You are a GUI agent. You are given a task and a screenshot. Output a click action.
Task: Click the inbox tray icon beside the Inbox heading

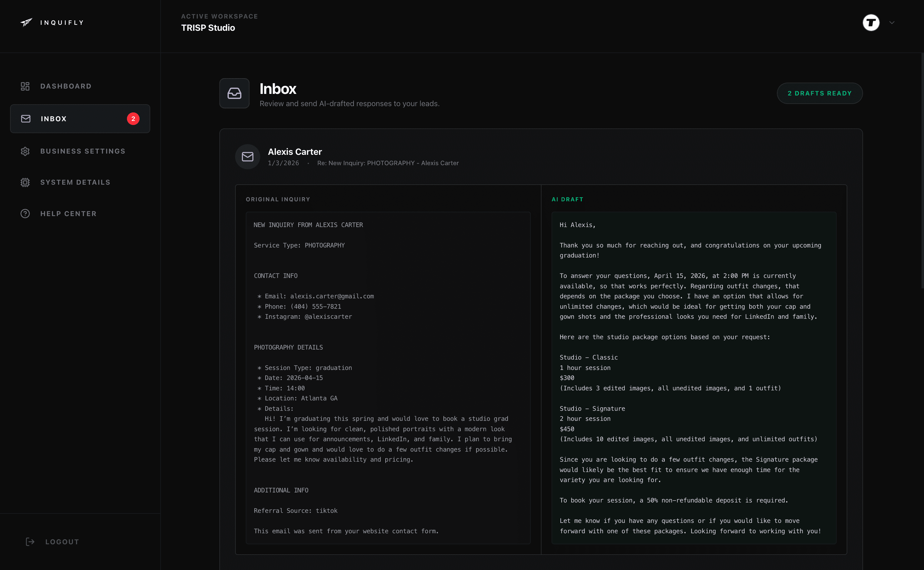234,93
